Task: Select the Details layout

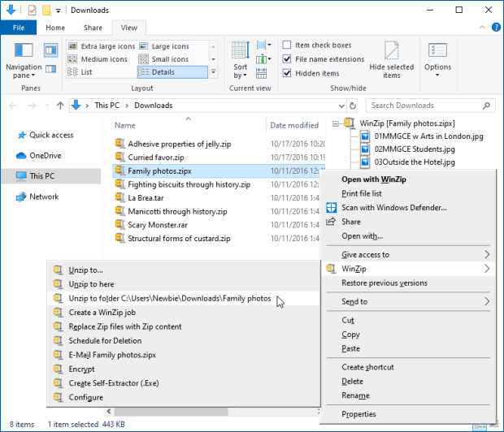Action: pos(172,72)
